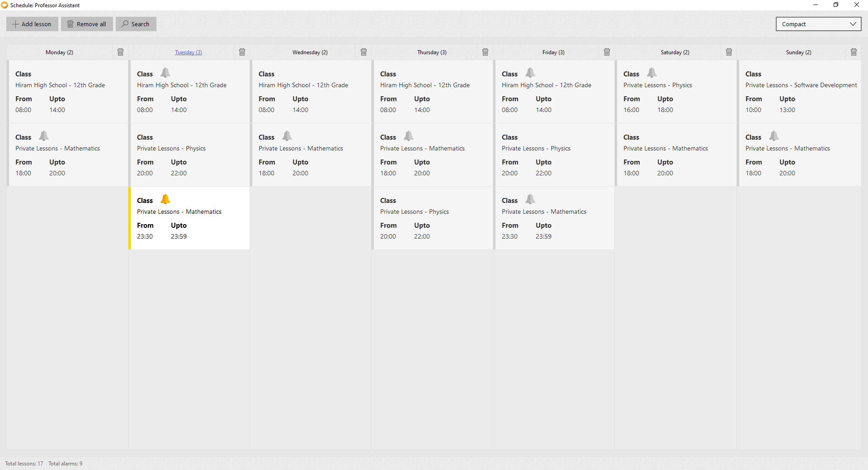Remove Thursday lessons using trash icon
Image resolution: width=868 pixels, height=470 pixels.
485,52
